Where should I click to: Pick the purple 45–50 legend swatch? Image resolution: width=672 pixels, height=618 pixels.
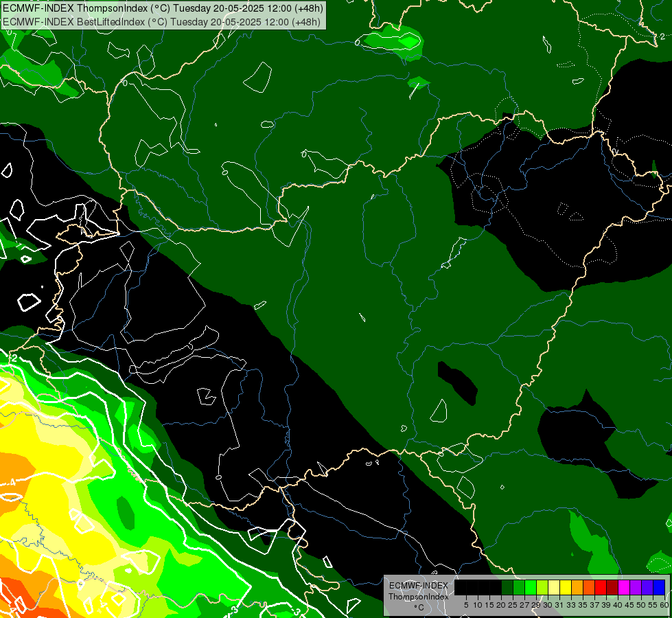[636, 587]
